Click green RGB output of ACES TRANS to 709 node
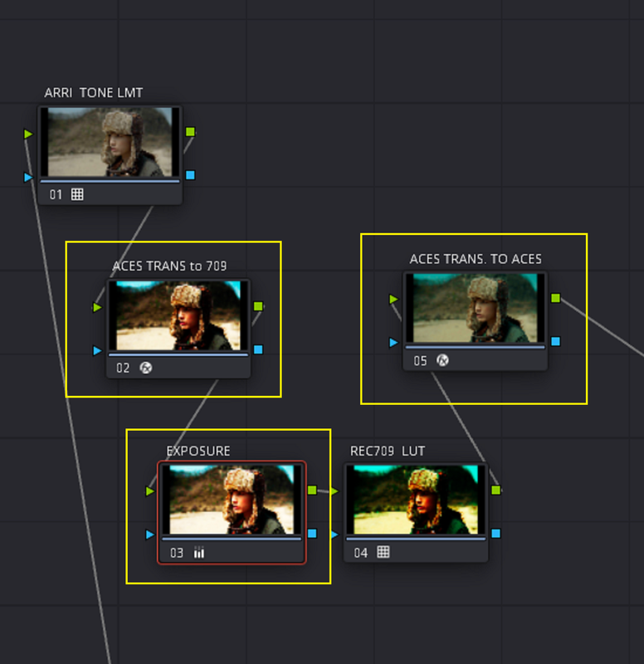 [x=258, y=306]
